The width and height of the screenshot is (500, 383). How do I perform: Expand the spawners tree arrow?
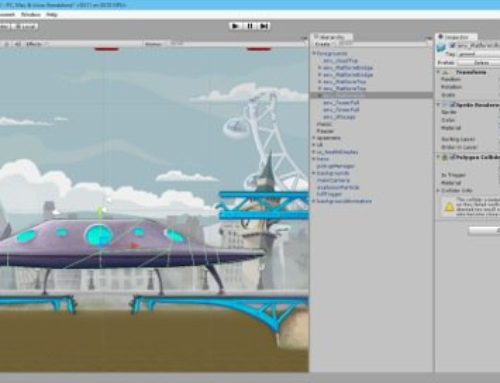314,138
